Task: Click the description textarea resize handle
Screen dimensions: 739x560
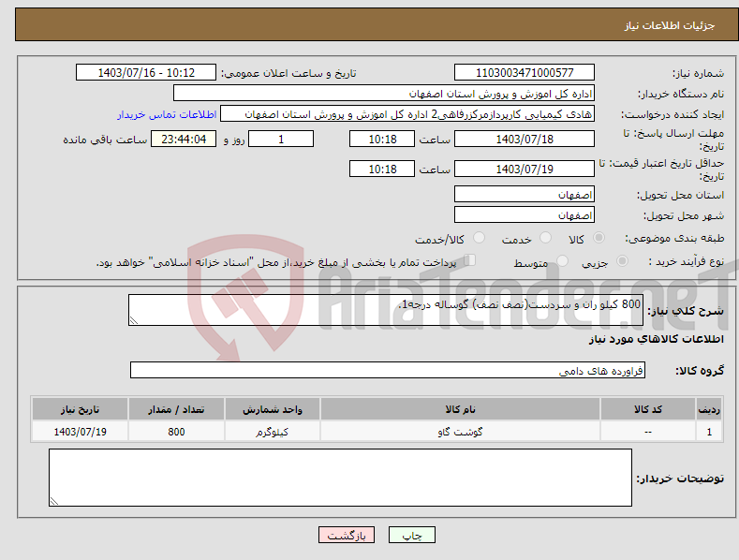Action: (x=134, y=320)
